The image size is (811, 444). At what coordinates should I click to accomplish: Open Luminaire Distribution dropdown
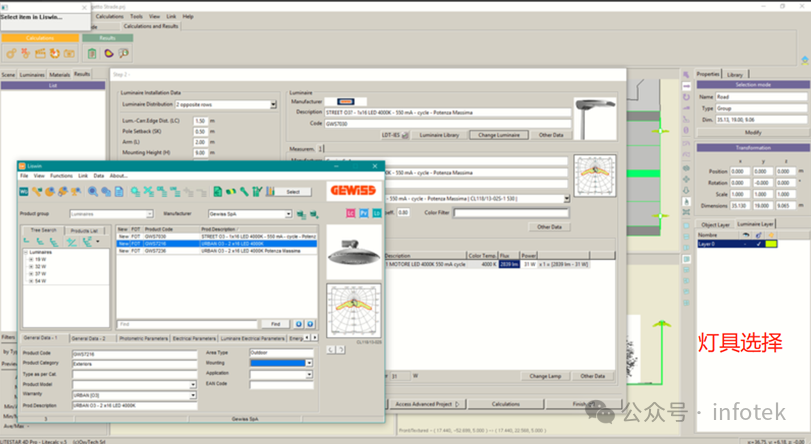pos(273,105)
